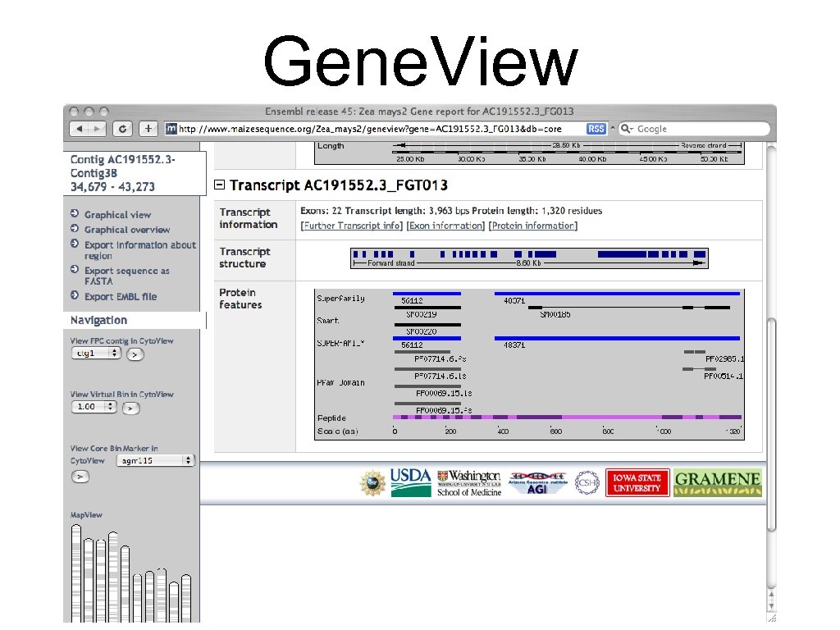Click the browser forward navigation arrow
Screen dimensions: 840x630
click(x=98, y=129)
